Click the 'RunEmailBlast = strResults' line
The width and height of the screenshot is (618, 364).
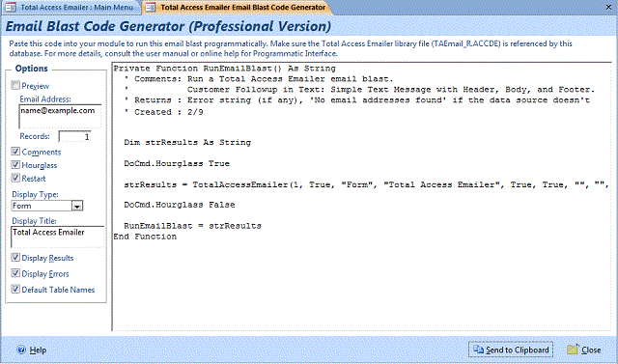click(x=193, y=226)
